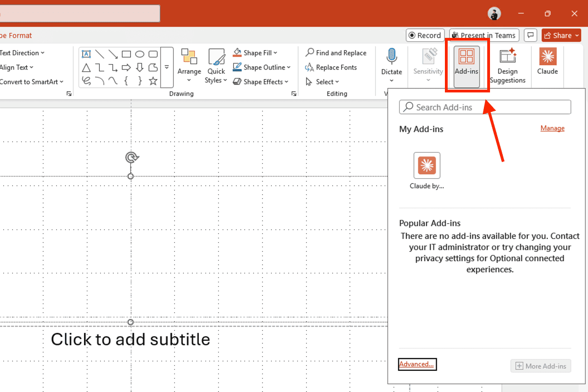Select the Elbow Connector shape
This screenshot has width=588, height=392.
[100, 67]
